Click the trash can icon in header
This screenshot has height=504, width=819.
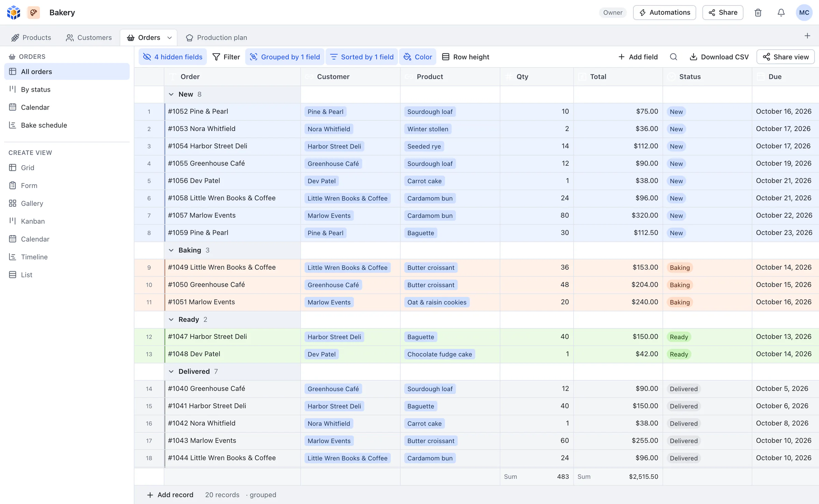pyautogui.click(x=758, y=13)
